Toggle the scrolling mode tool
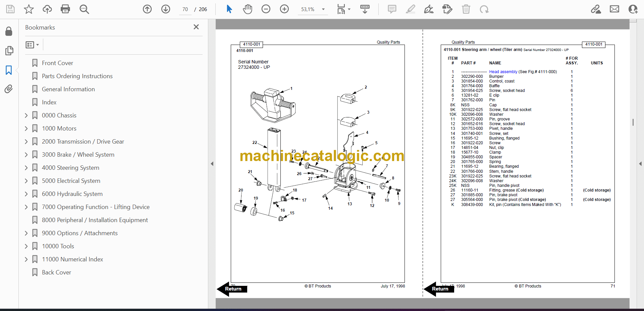Image resolution: width=644 pixels, height=311 pixels. (365, 9)
